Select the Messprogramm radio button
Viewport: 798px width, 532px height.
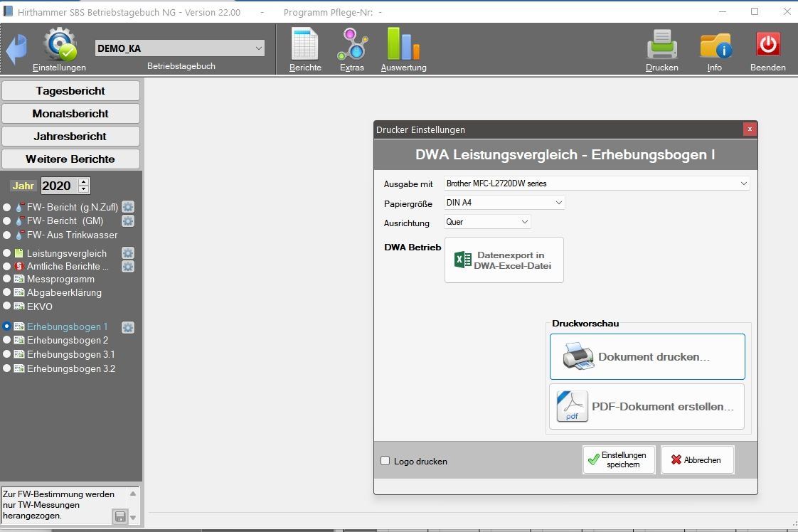tap(7, 280)
